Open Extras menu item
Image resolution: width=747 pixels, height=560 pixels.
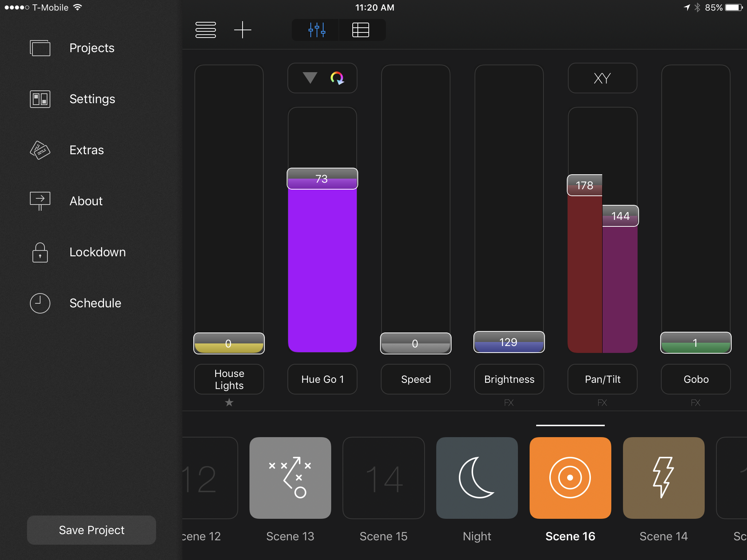click(x=87, y=150)
